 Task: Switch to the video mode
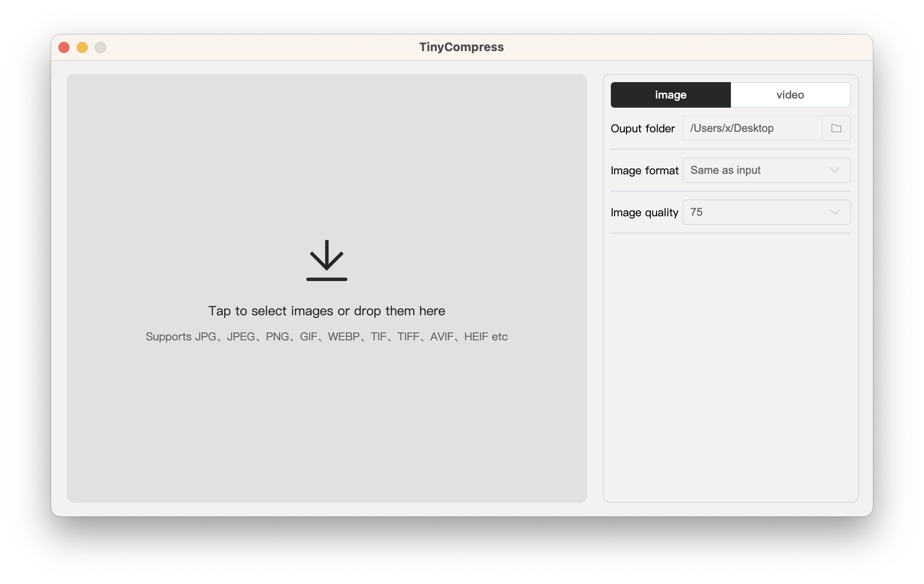click(790, 94)
